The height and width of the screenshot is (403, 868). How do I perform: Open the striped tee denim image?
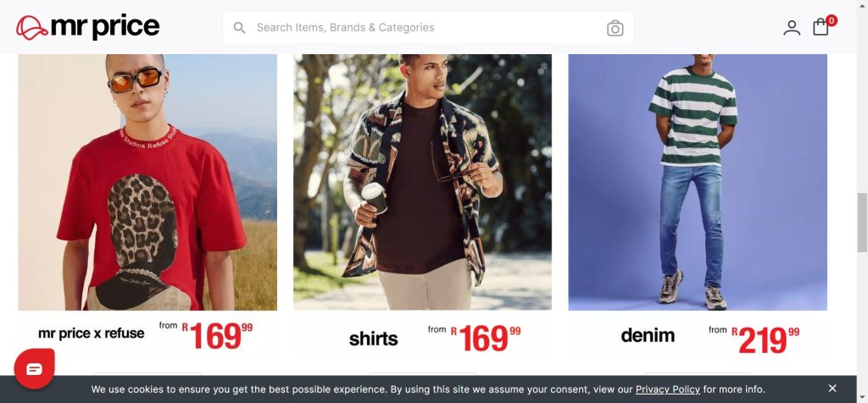(x=698, y=182)
